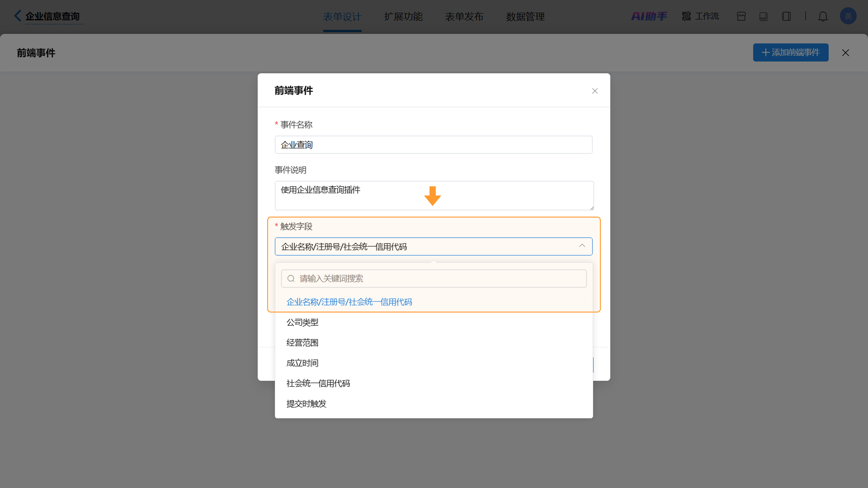The image size is (868, 488).
Task: Switch to the 数据管理 tab
Action: click(525, 17)
